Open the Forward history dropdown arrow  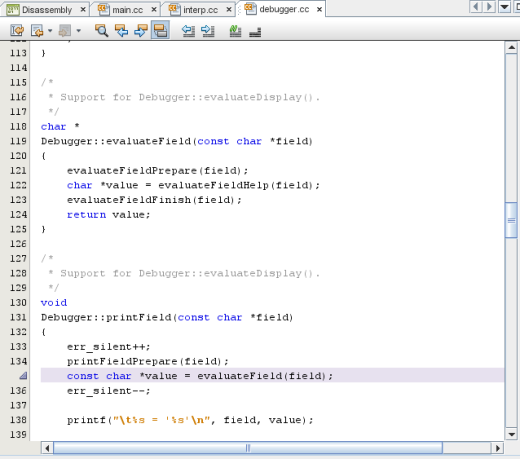tap(79, 31)
